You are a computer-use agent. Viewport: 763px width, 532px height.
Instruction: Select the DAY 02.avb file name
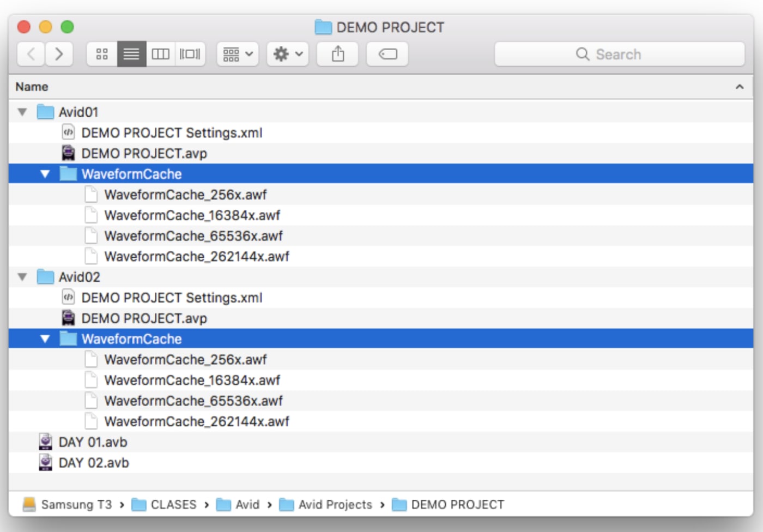94,463
